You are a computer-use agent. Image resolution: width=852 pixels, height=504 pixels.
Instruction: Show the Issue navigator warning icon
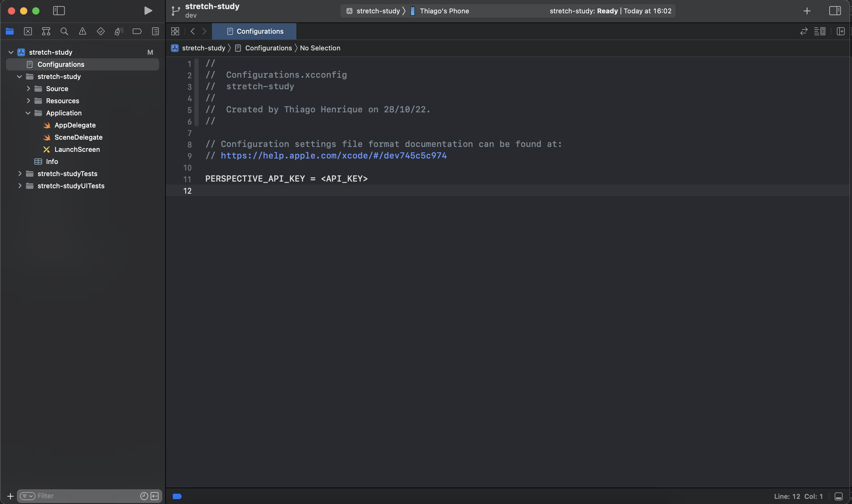pos(83,31)
